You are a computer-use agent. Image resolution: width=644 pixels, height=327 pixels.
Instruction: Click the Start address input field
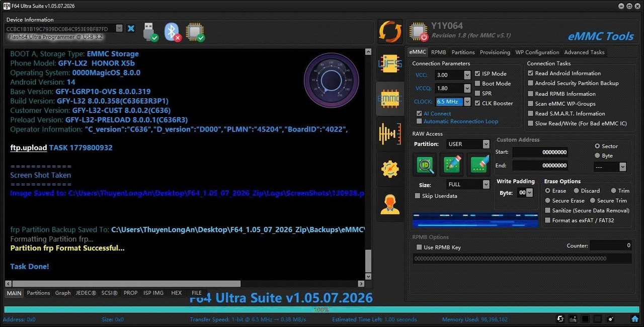[x=541, y=152]
